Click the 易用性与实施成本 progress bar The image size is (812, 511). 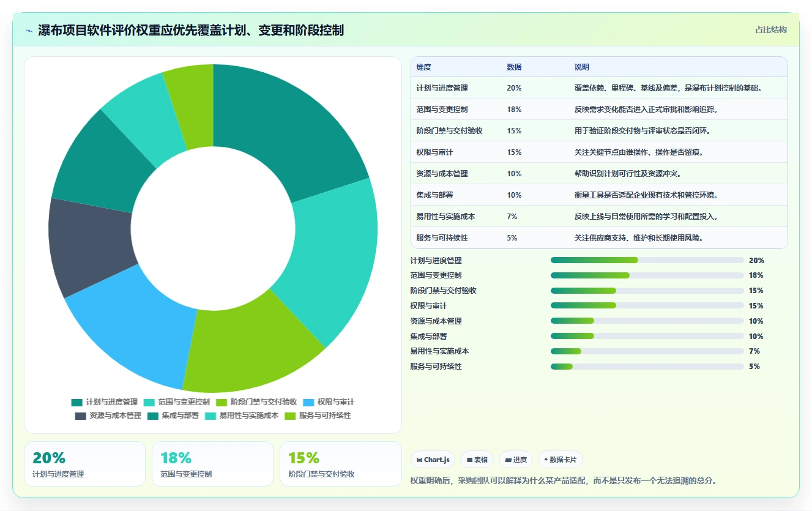tap(647, 351)
